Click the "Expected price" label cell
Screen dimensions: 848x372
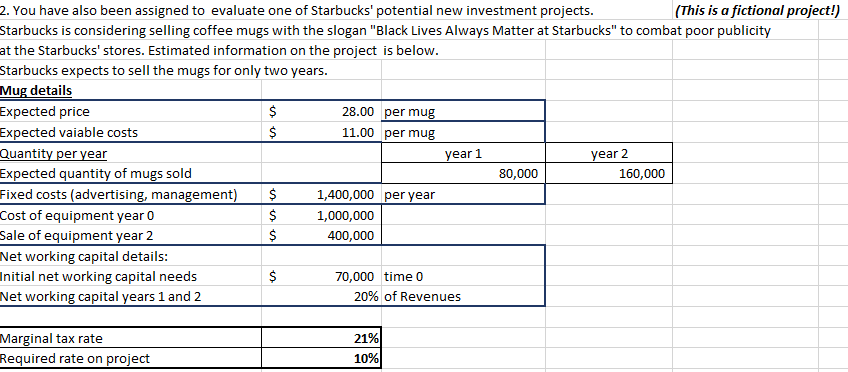point(131,111)
